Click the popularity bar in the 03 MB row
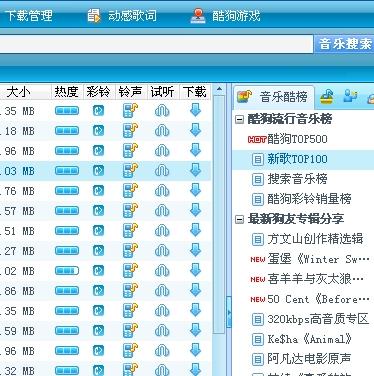The width and height of the screenshot is (374, 376). pos(67,171)
